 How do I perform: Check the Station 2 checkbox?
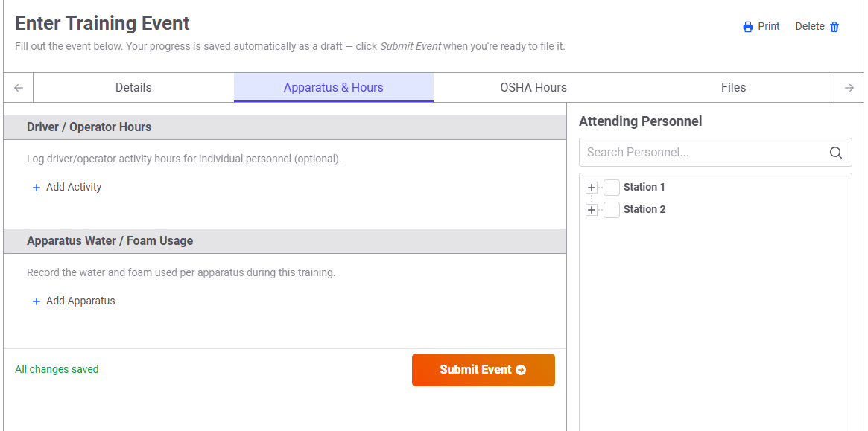[612, 210]
